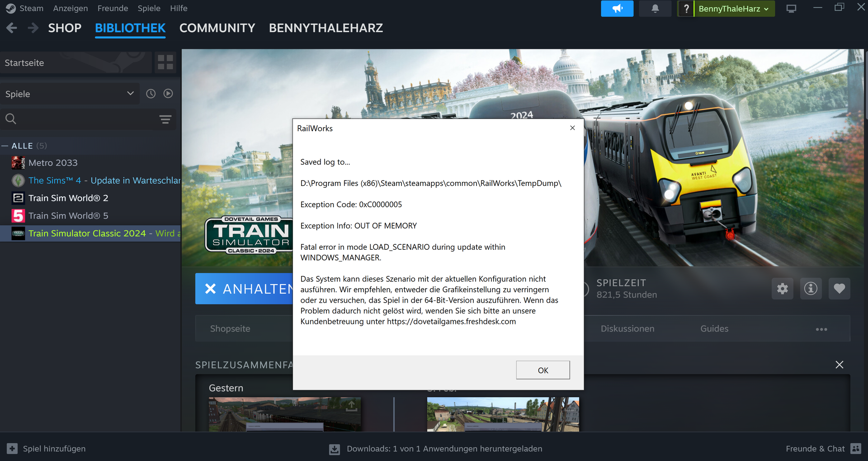
Task: Open the Hilfe menu
Action: click(179, 8)
